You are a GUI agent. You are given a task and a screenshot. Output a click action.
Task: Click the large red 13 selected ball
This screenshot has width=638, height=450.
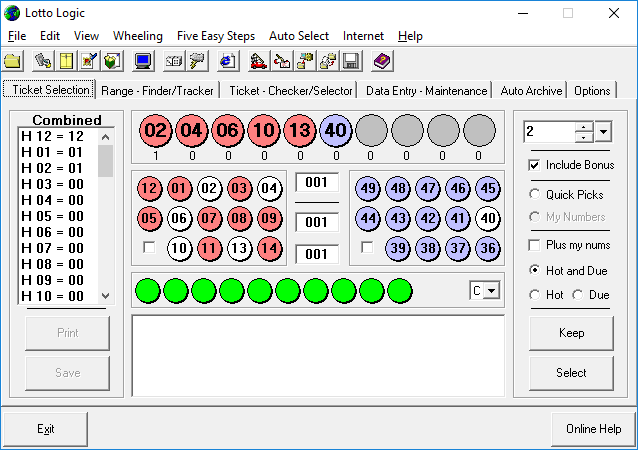click(300, 131)
